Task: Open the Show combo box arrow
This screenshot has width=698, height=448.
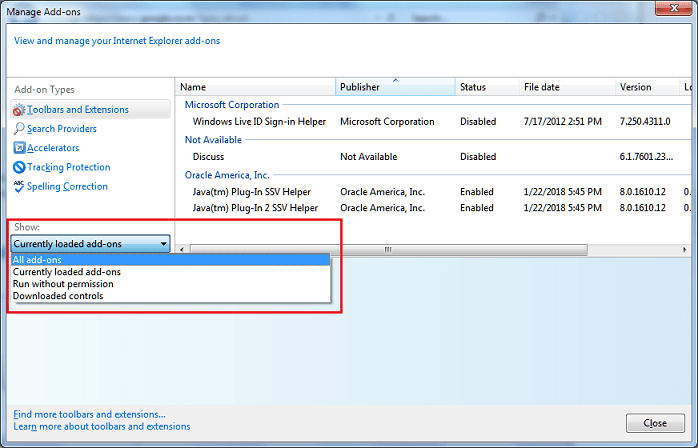Action: pyautogui.click(x=163, y=244)
